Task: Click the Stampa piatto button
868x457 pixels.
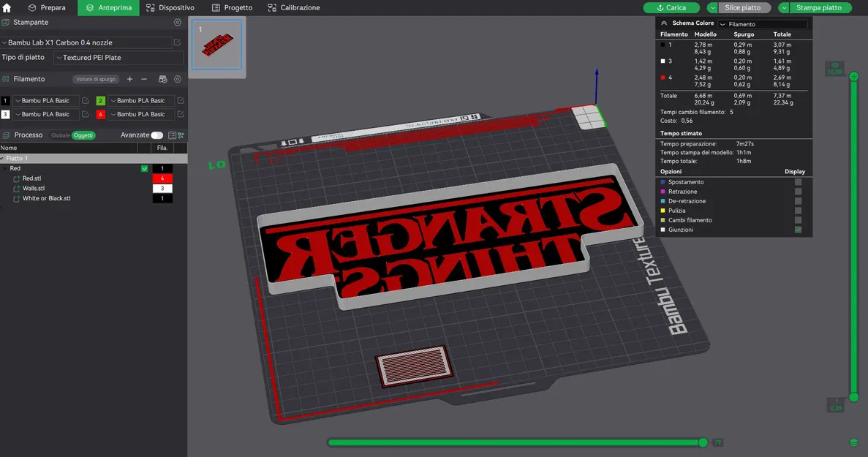Action: coord(819,8)
